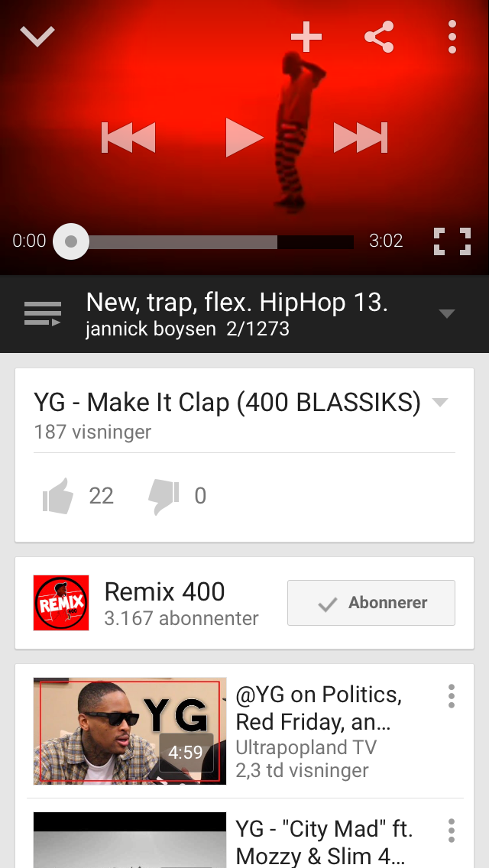Open the Remix 400 channel name link

click(x=164, y=591)
